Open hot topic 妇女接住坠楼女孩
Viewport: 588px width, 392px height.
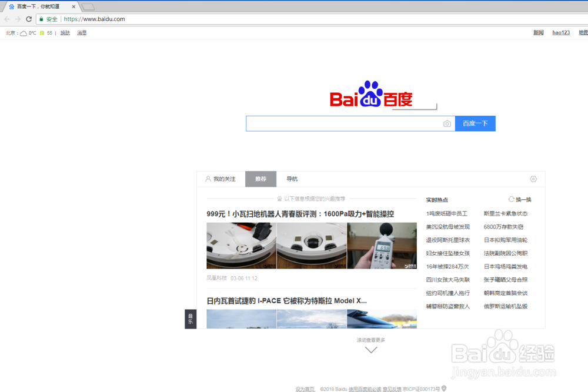click(447, 253)
